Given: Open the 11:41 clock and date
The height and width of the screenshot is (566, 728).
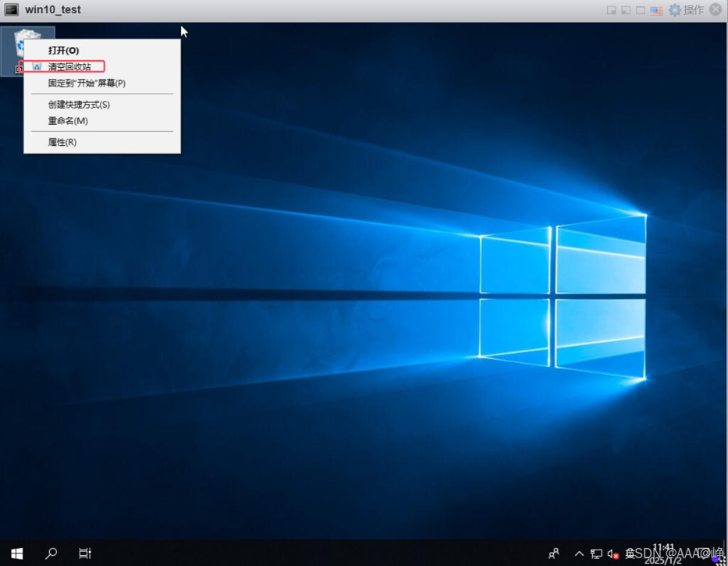Looking at the screenshot, I should pyautogui.click(x=663, y=554).
